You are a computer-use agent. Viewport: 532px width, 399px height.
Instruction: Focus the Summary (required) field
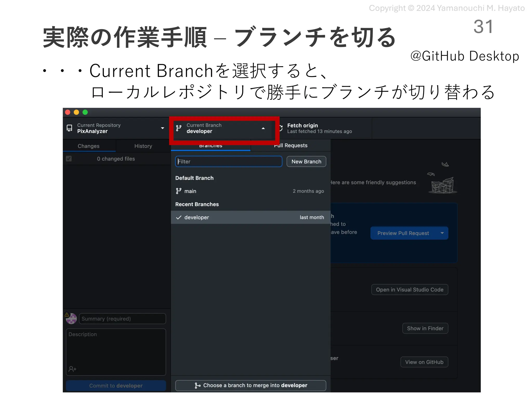pyautogui.click(x=122, y=319)
